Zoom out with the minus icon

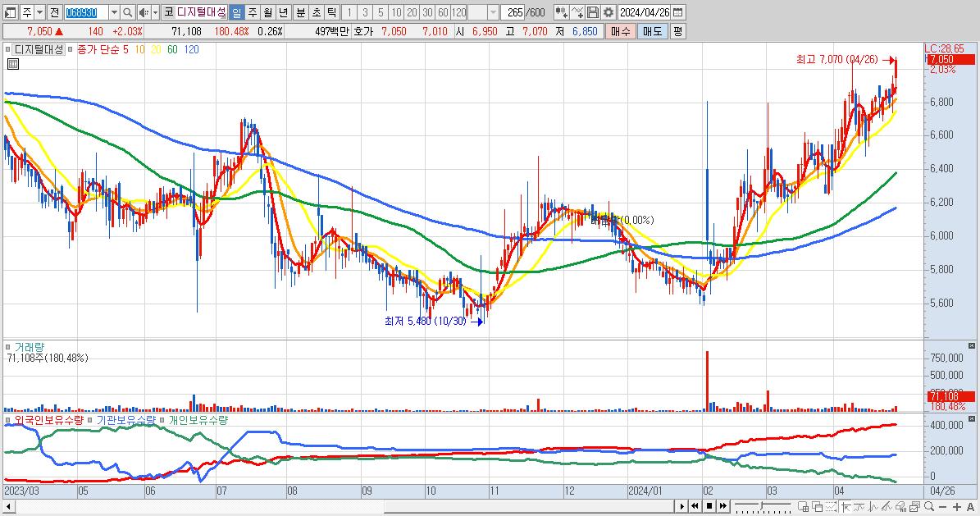pos(942,507)
